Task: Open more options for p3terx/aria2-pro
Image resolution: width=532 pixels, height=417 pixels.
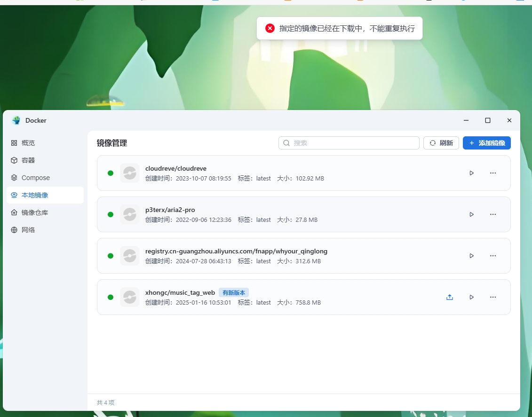Action: pos(493,214)
